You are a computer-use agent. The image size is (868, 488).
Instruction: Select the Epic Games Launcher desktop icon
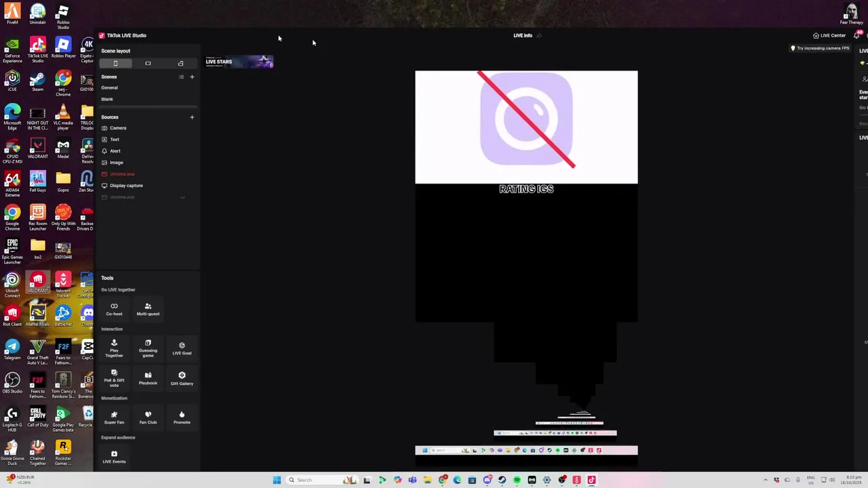(x=12, y=251)
